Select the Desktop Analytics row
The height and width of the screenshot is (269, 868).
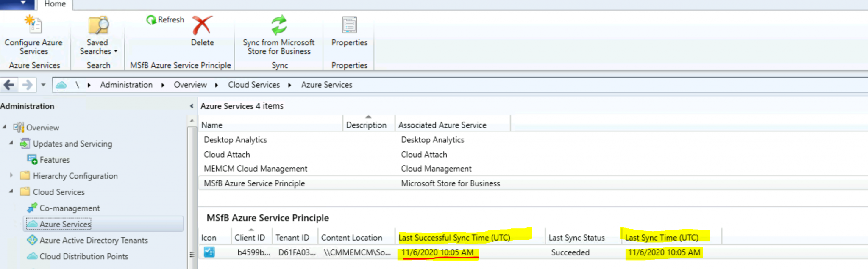[533, 140]
